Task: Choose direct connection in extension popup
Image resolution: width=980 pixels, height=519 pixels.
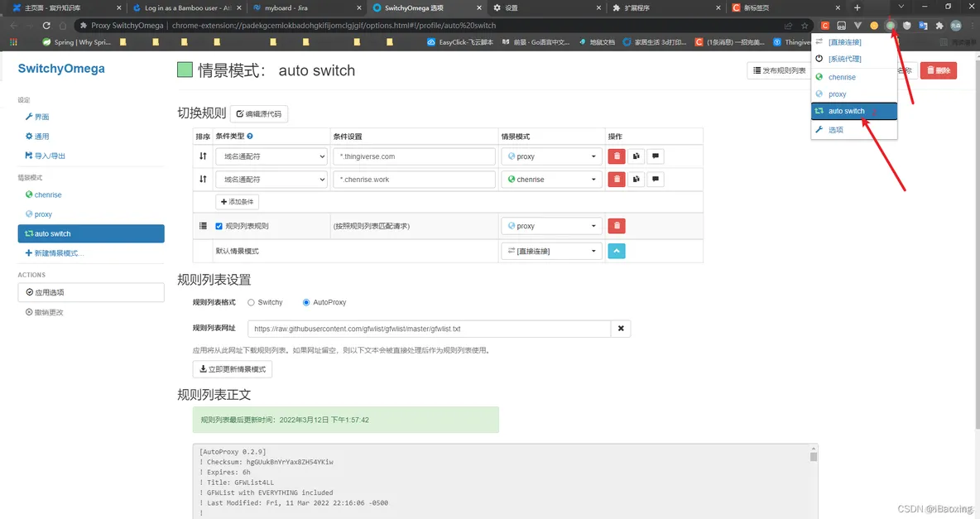Action: [x=853, y=42]
